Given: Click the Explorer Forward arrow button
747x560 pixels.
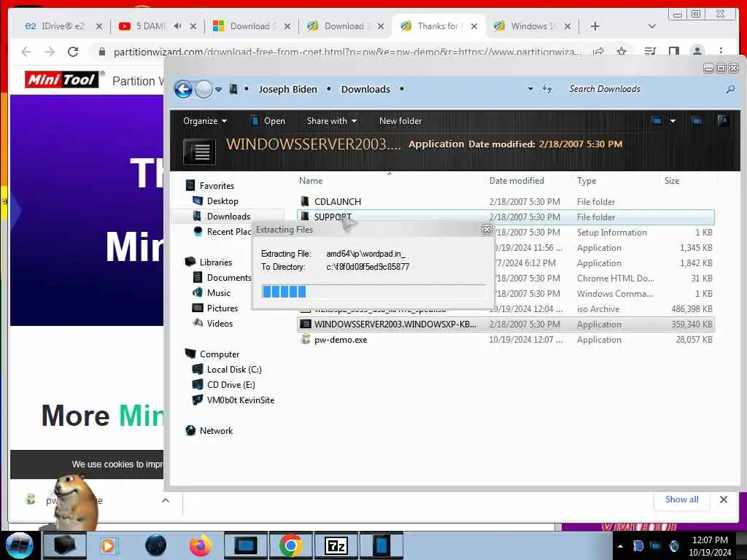Looking at the screenshot, I should point(204,89).
